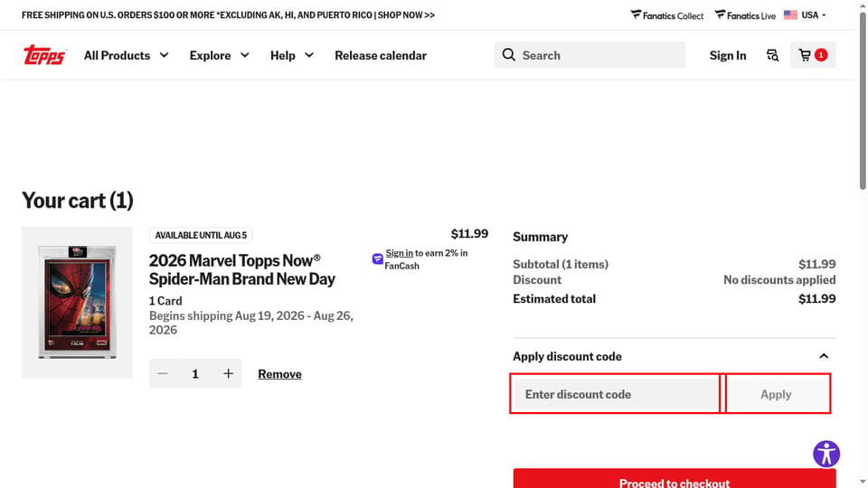Open Fanatics Collect link
868x488 pixels.
tap(667, 15)
